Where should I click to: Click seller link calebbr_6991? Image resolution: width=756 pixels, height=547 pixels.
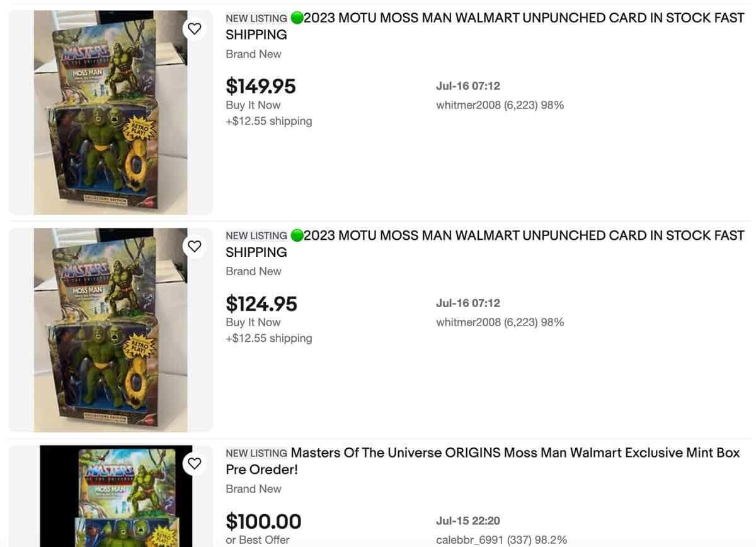(x=469, y=539)
